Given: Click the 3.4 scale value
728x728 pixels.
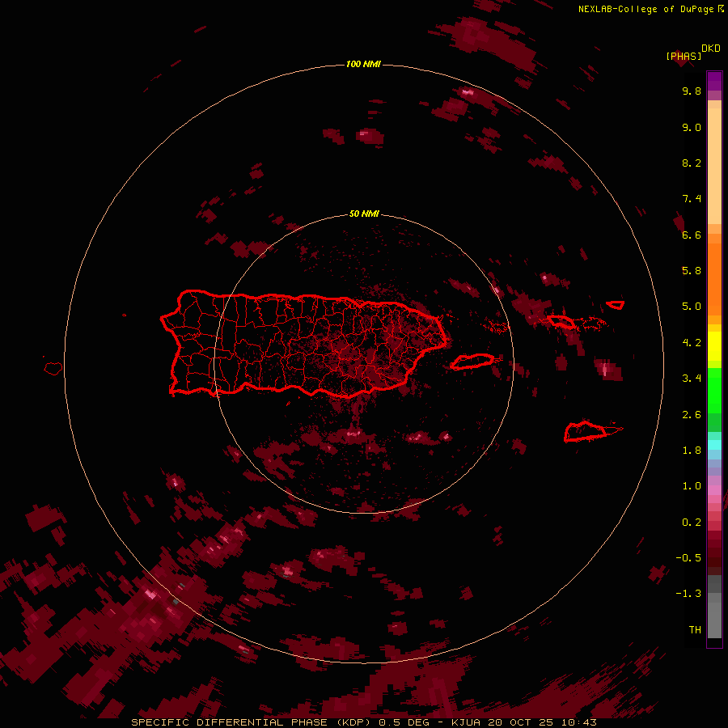Looking at the screenshot, I should [x=692, y=379].
